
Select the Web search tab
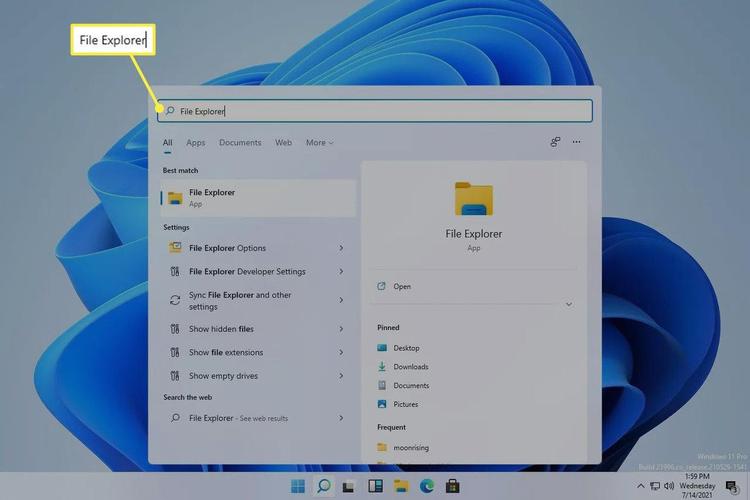[283, 143]
